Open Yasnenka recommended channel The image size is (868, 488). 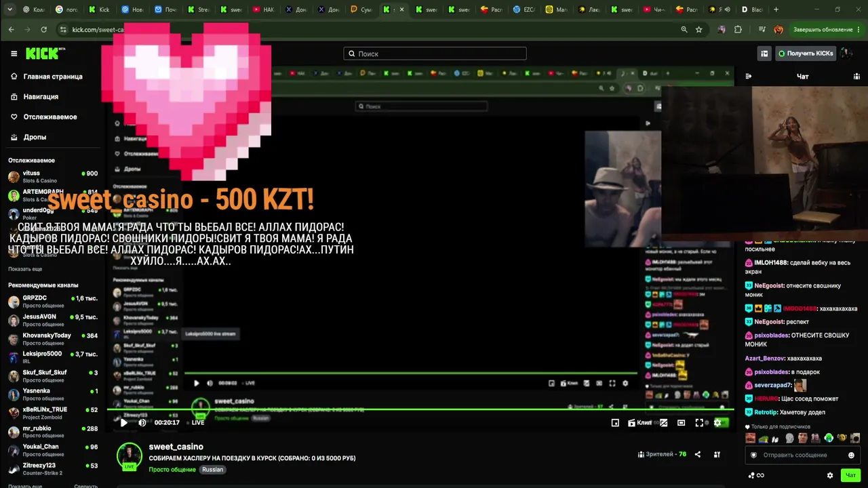pos(53,394)
